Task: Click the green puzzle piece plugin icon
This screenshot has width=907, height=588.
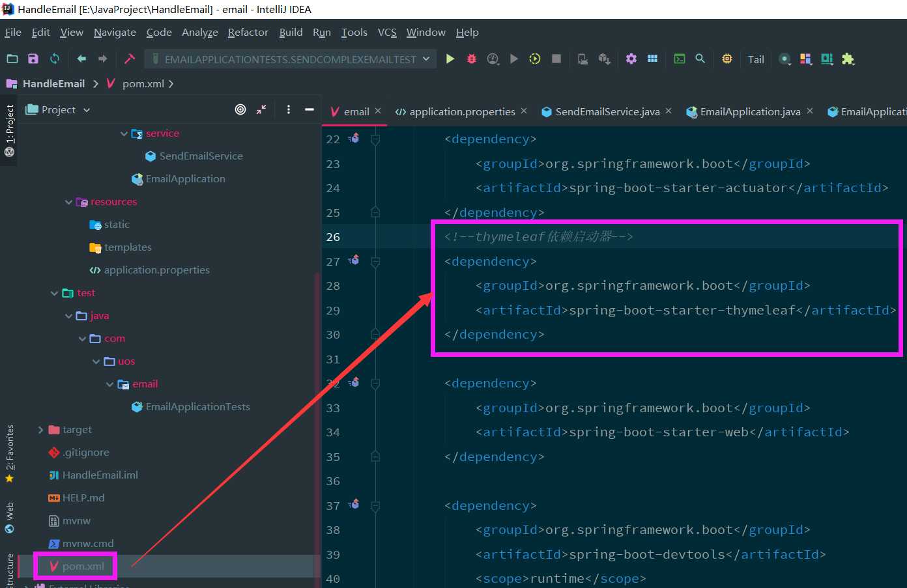Action: 848,59
